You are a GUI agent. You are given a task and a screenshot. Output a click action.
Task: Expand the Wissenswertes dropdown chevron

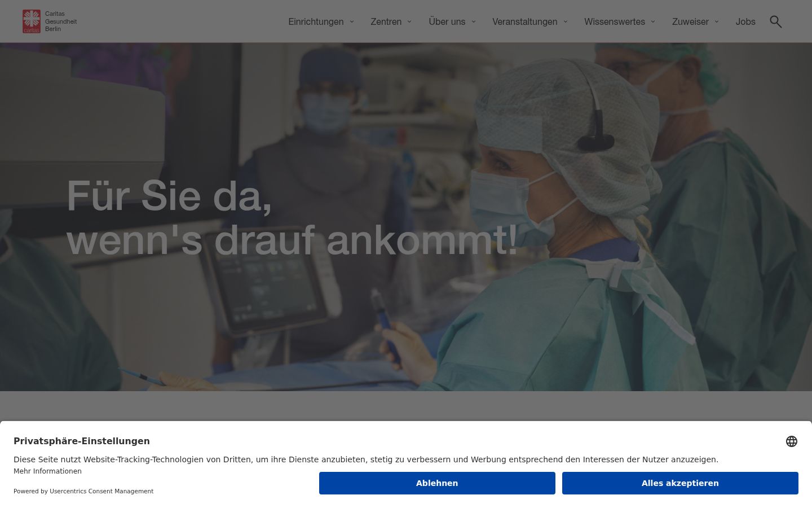pos(653,21)
